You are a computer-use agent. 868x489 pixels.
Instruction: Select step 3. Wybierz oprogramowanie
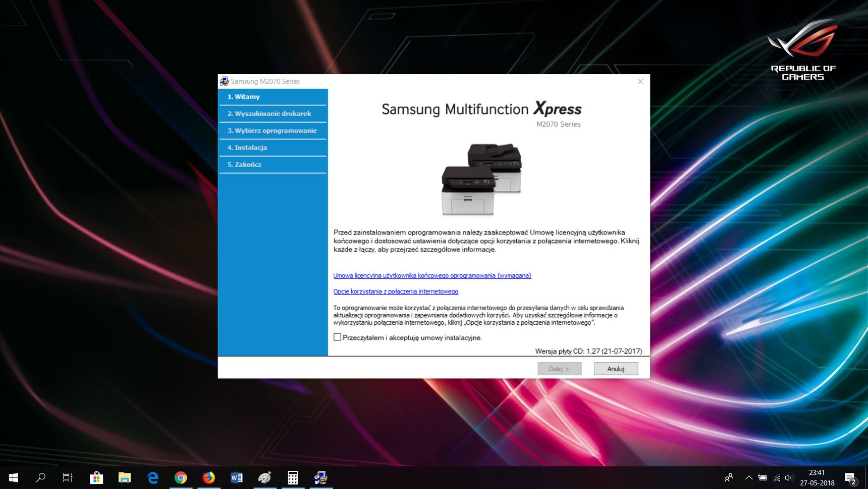pos(273,130)
